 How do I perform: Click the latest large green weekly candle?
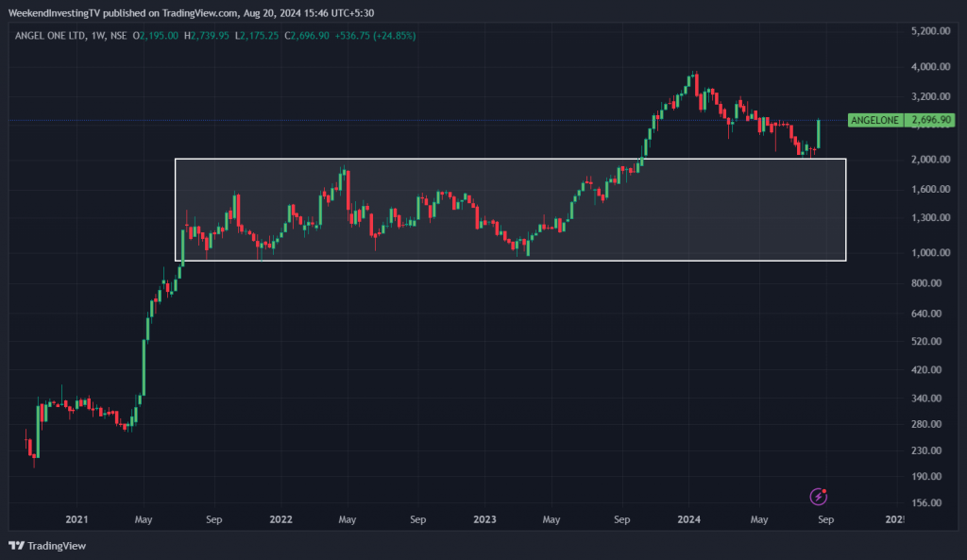tap(818, 133)
